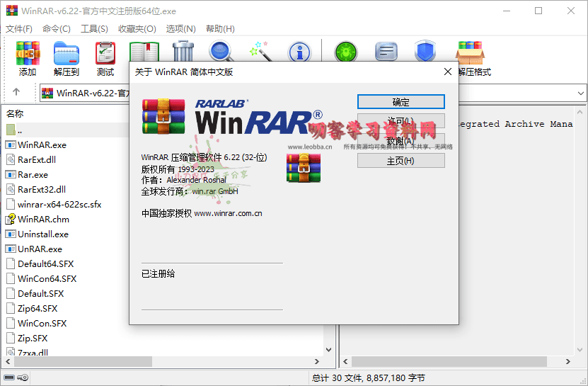Click comment pane scrollbar right arrow
Image resolution: width=588 pixels, height=386 pixels.
[568, 362]
